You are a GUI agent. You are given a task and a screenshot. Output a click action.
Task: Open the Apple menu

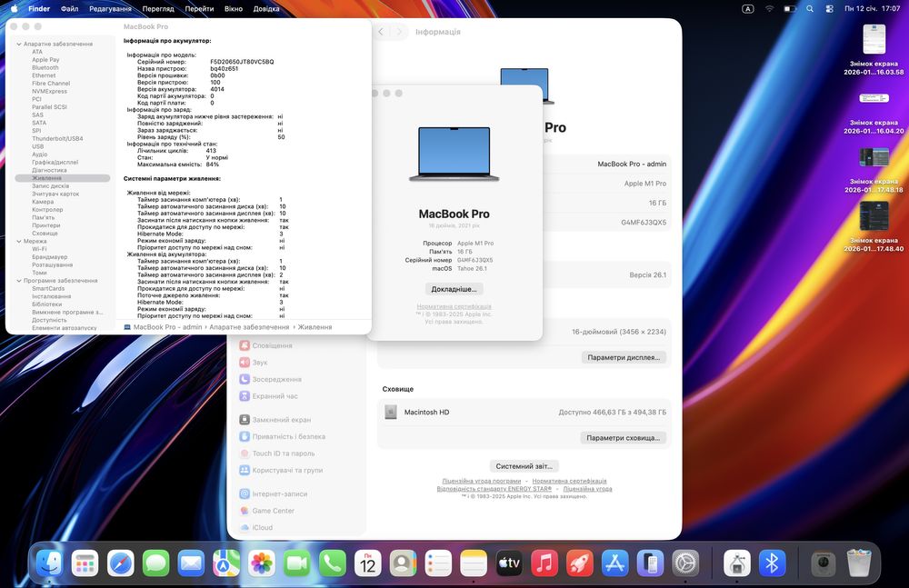14,9
